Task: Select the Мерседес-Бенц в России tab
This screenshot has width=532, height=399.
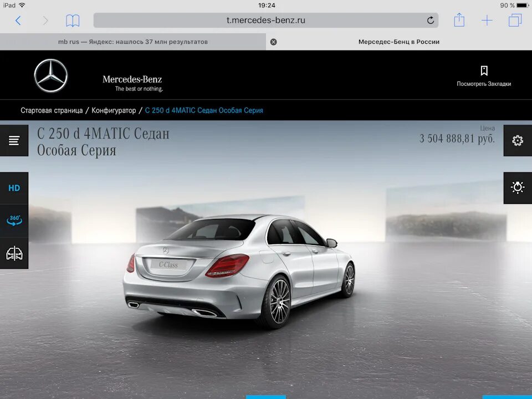Action: click(398, 42)
